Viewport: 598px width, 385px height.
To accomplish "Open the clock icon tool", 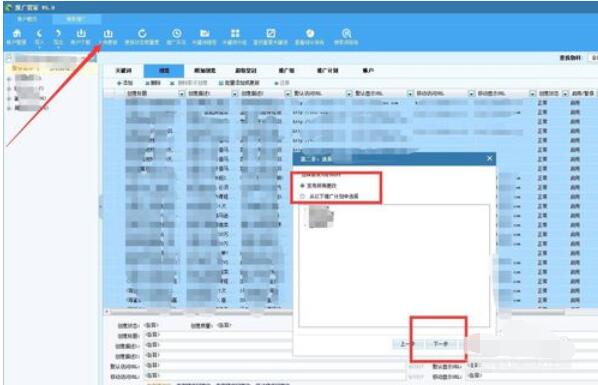I will pyautogui.click(x=176, y=34).
